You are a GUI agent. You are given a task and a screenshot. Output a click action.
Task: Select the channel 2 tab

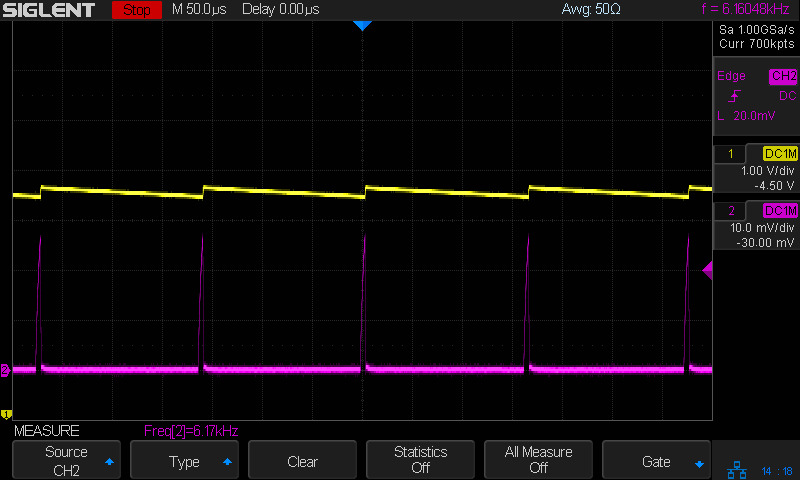(731, 210)
